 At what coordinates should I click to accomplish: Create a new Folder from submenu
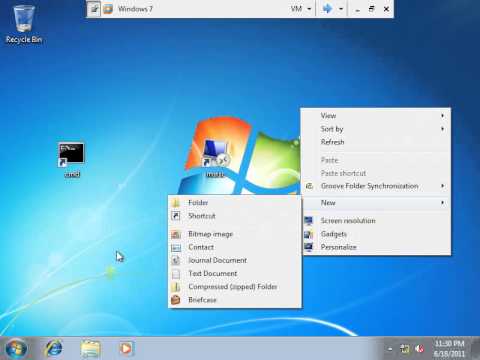(235, 203)
